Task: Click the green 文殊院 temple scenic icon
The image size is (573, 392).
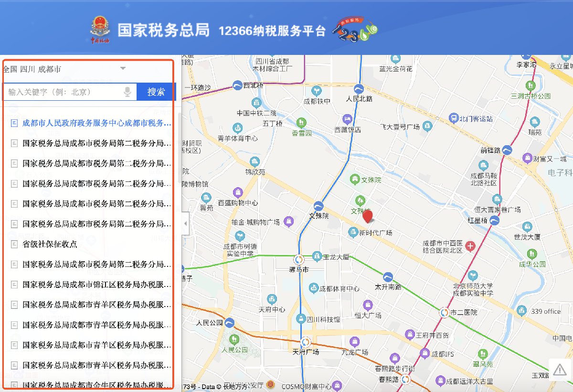Action: pos(354,180)
